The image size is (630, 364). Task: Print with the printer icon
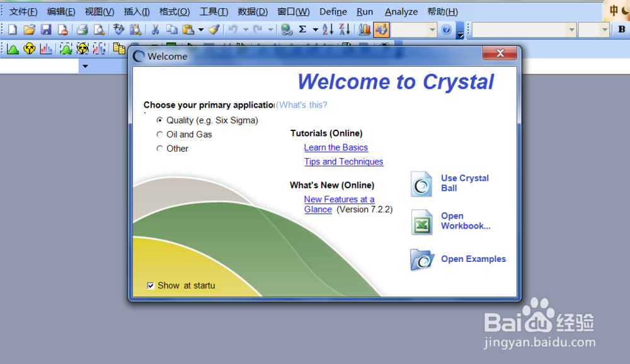coord(83,30)
